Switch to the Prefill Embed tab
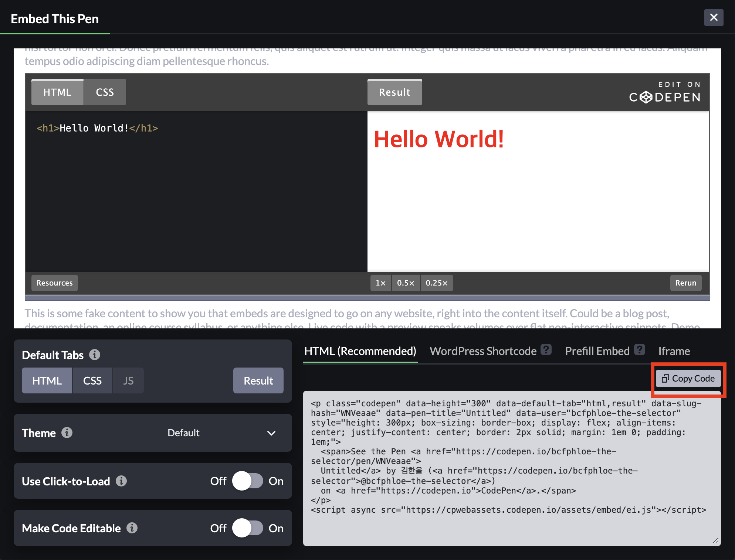Viewport: 735px width, 560px height. (x=597, y=351)
